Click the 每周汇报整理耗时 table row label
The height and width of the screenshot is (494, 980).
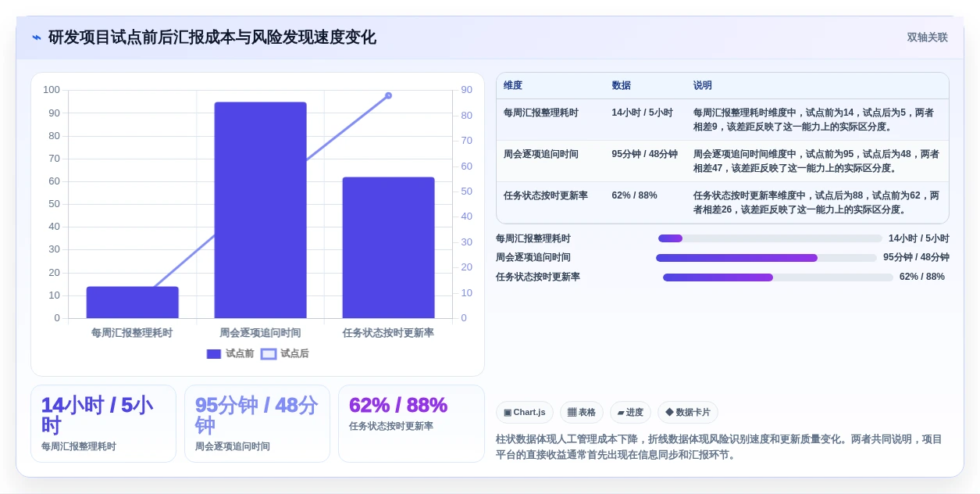coord(541,113)
